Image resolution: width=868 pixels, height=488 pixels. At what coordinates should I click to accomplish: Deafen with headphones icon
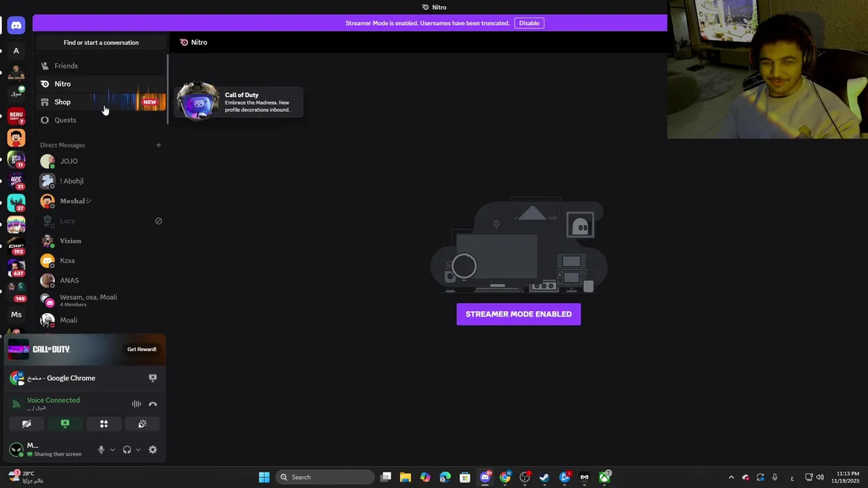[x=127, y=450]
